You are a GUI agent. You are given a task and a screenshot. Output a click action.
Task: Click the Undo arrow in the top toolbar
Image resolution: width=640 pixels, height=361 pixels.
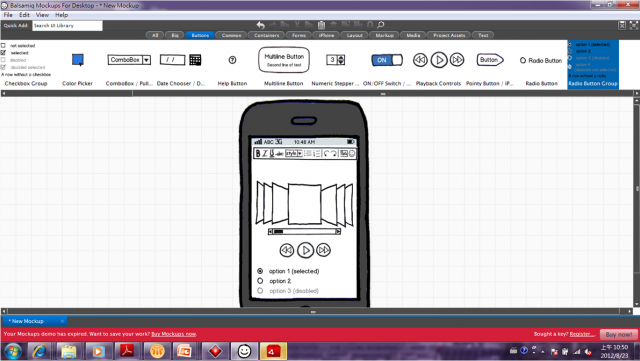point(260,25)
